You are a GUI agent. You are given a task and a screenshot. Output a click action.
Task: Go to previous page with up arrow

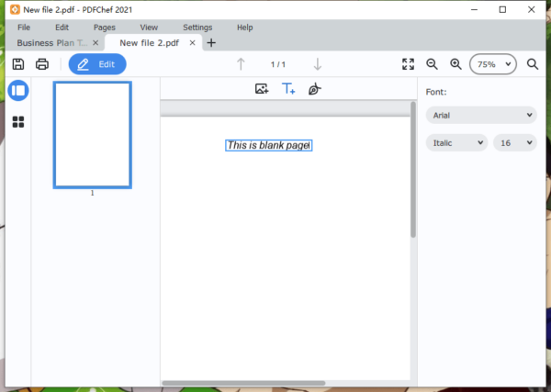(241, 64)
